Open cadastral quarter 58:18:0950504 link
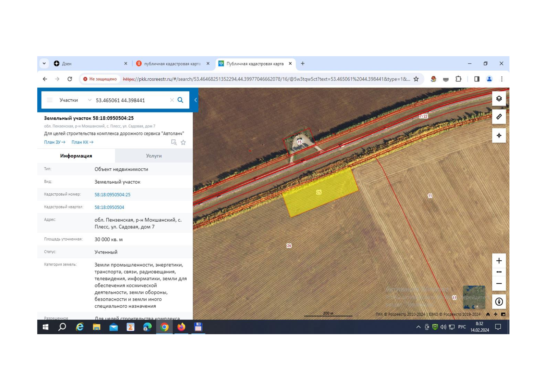This screenshot has height=392, width=555. click(109, 207)
